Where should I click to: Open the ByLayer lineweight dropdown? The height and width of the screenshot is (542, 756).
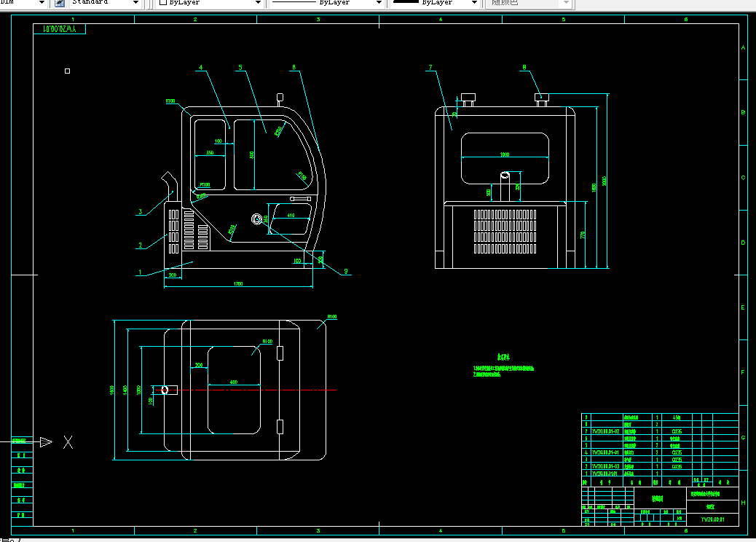click(474, 3)
